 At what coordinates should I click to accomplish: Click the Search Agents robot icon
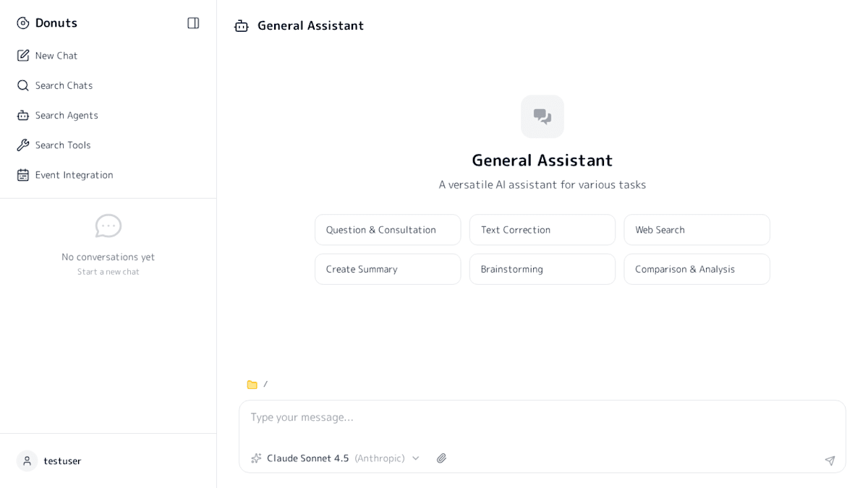[23, 115]
